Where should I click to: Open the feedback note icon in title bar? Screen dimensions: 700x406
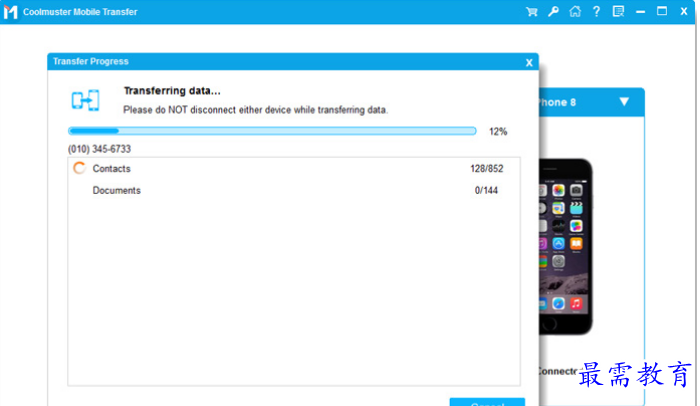click(x=618, y=12)
